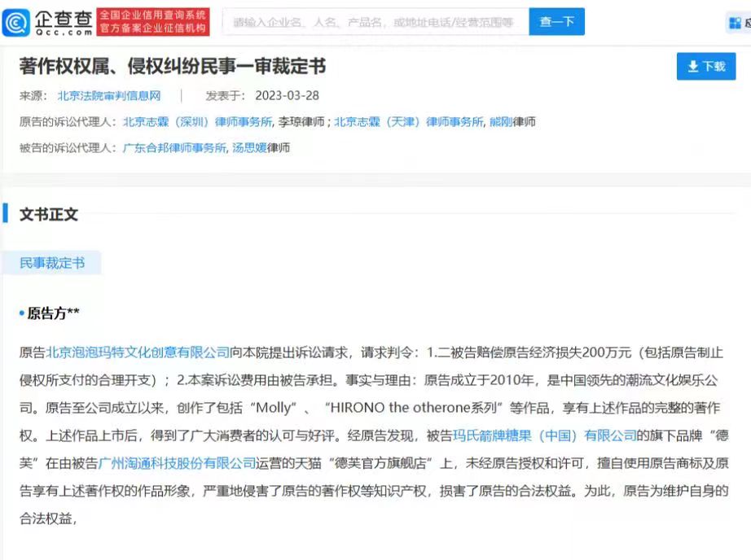
Task: Open 广东合邦律师事务所 link
Action: click(174, 148)
